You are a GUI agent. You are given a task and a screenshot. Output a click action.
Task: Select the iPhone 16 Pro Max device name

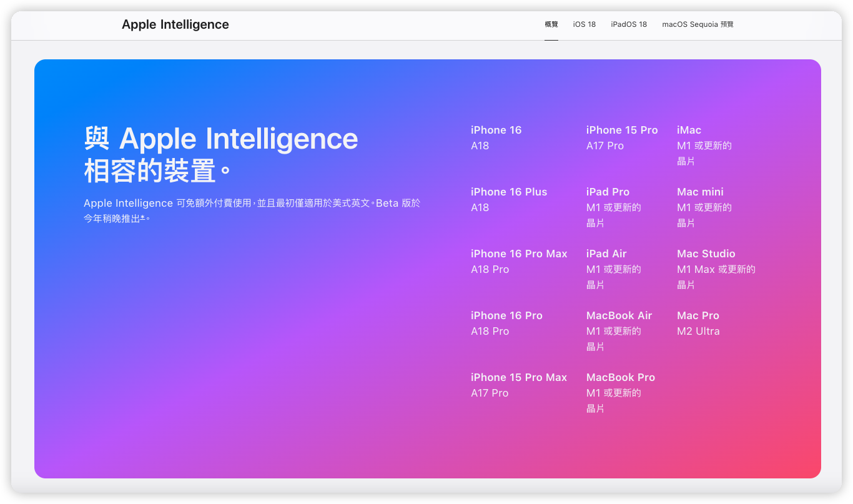point(519,254)
